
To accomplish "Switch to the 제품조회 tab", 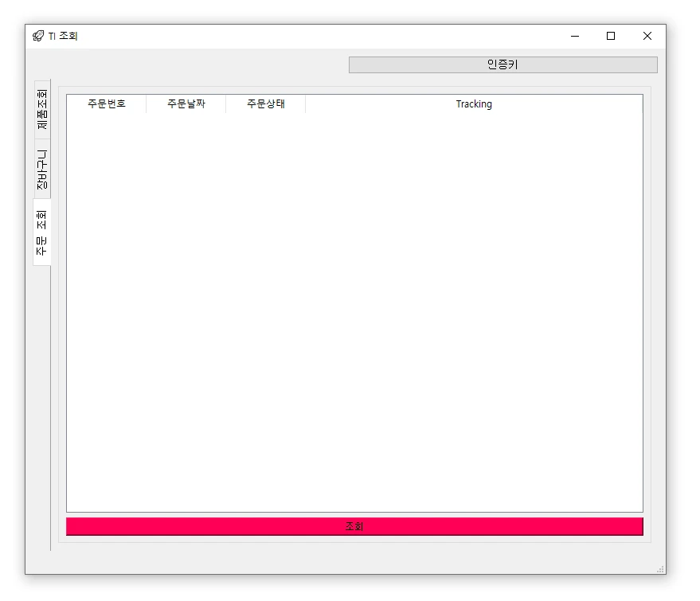I will point(42,109).
